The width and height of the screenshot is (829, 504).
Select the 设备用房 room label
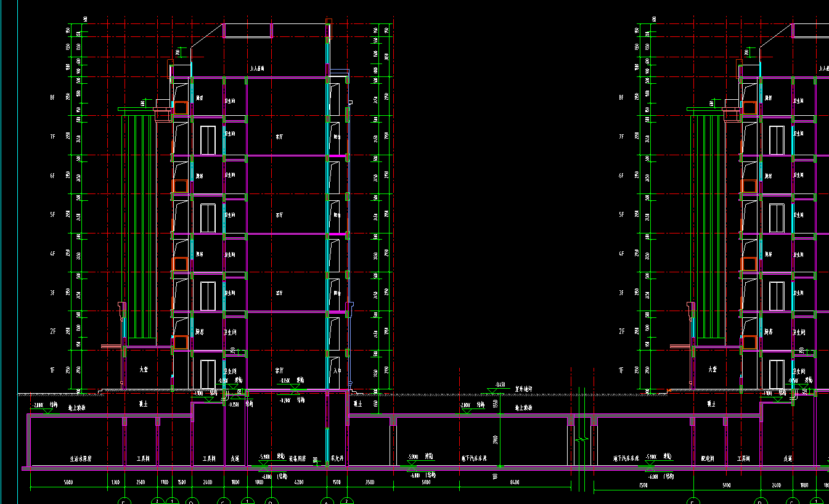pos(298,458)
